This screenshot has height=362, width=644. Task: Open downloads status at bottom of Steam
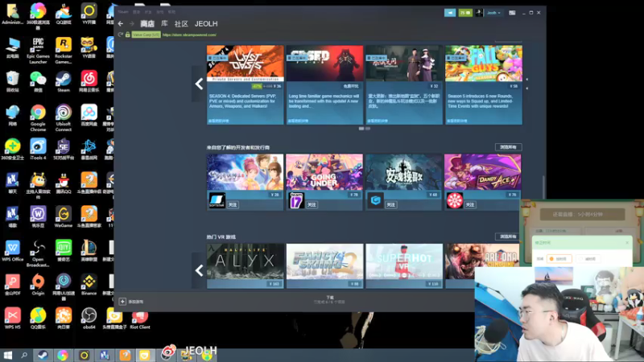330,299
